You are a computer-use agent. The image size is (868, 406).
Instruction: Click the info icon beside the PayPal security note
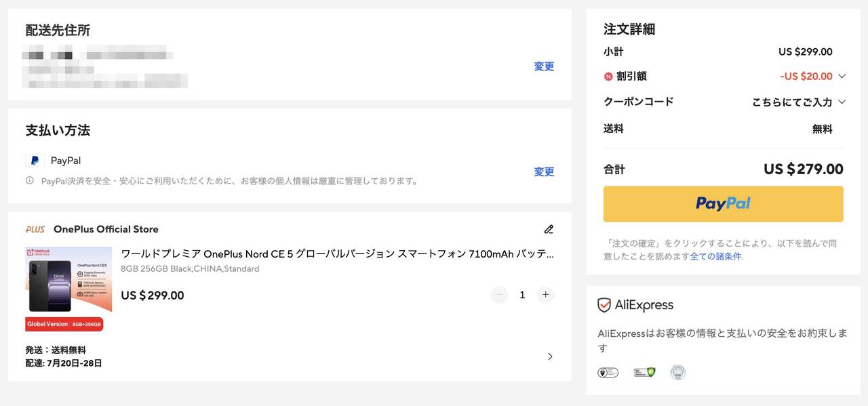[30, 181]
